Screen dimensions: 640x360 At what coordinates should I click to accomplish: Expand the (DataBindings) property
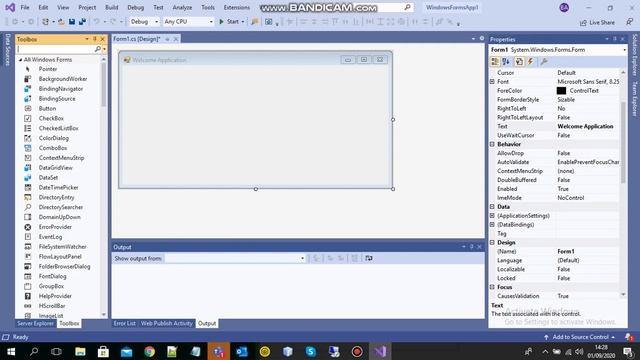point(492,224)
